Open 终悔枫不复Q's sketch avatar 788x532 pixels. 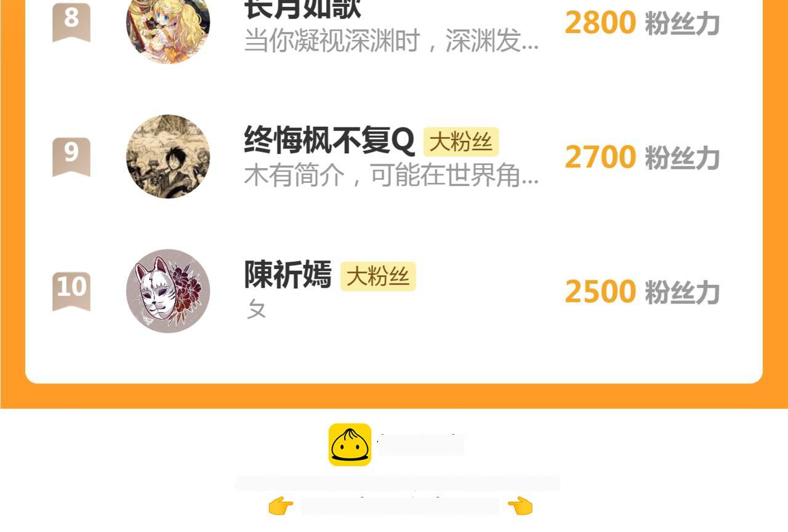168,156
